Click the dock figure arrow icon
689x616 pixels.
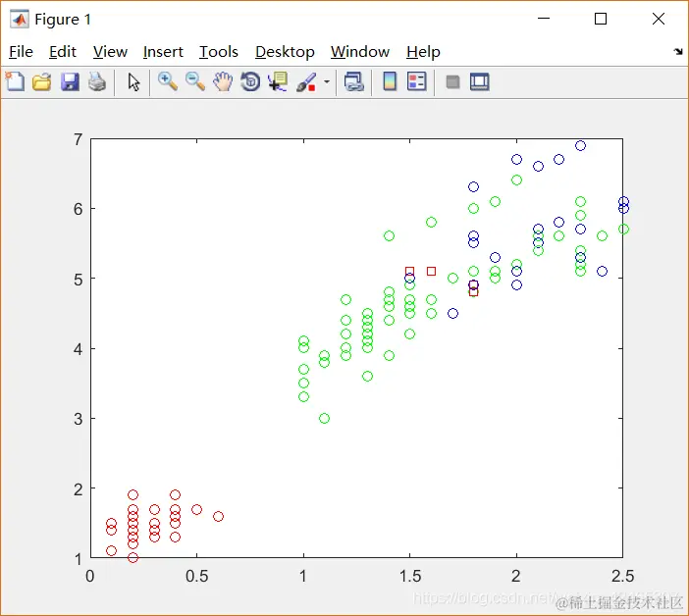(x=678, y=51)
